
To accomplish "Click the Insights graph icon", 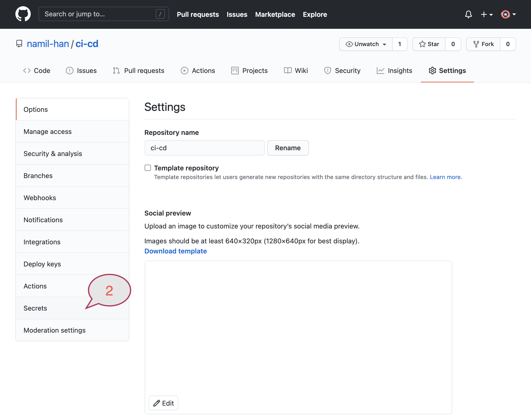I will [x=380, y=71].
